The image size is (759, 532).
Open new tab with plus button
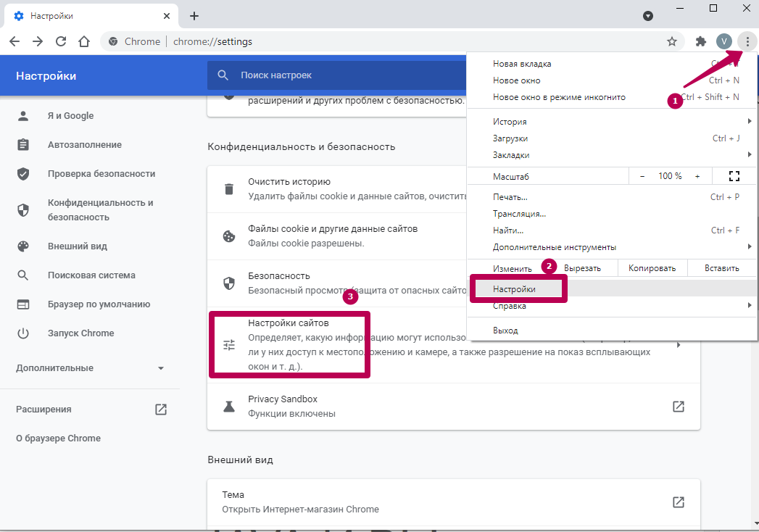194,16
